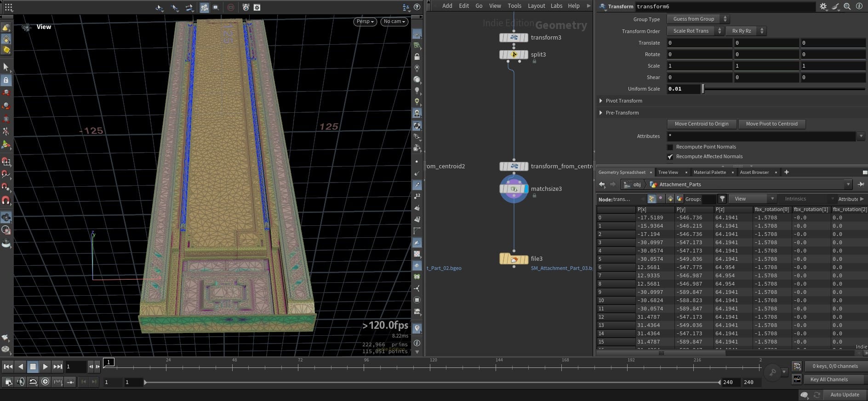Click the split3 node icon

coord(514,55)
